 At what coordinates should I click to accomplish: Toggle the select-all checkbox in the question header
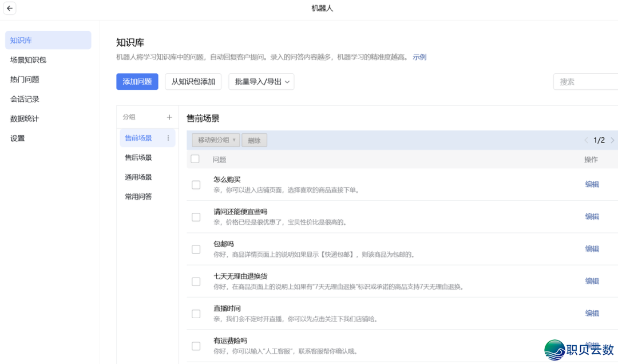click(195, 159)
